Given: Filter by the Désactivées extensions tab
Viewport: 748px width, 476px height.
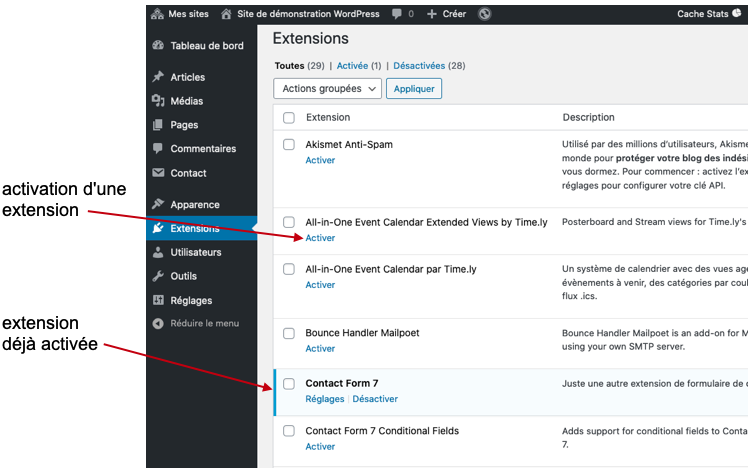Looking at the screenshot, I should click(420, 65).
